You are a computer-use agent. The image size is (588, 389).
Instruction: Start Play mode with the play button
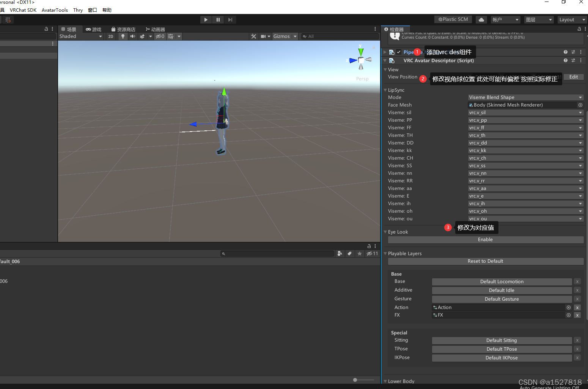click(x=206, y=20)
